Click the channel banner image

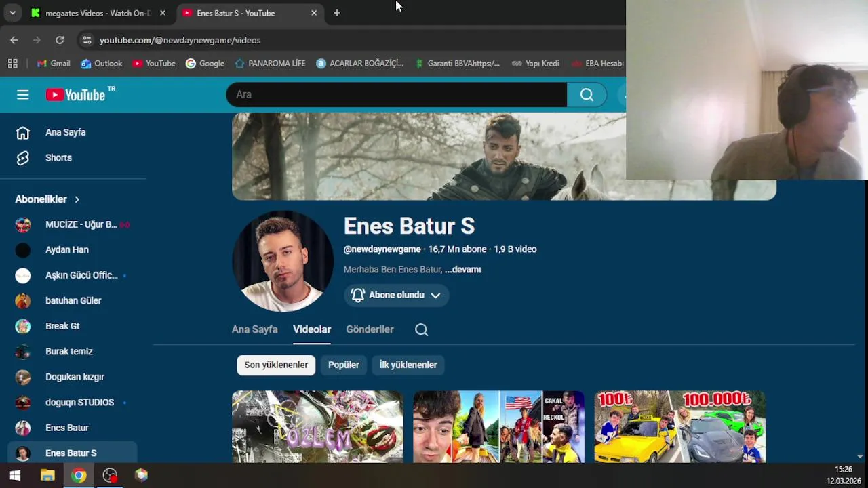pos(429,157)
